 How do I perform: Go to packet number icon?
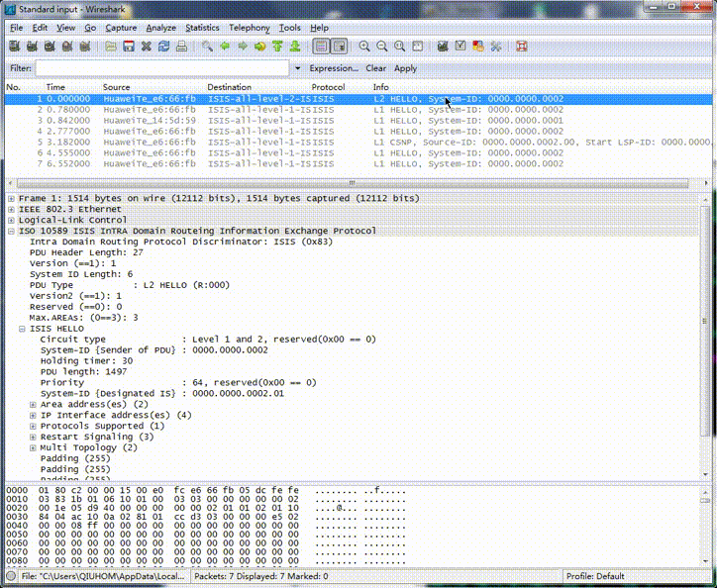259,47
